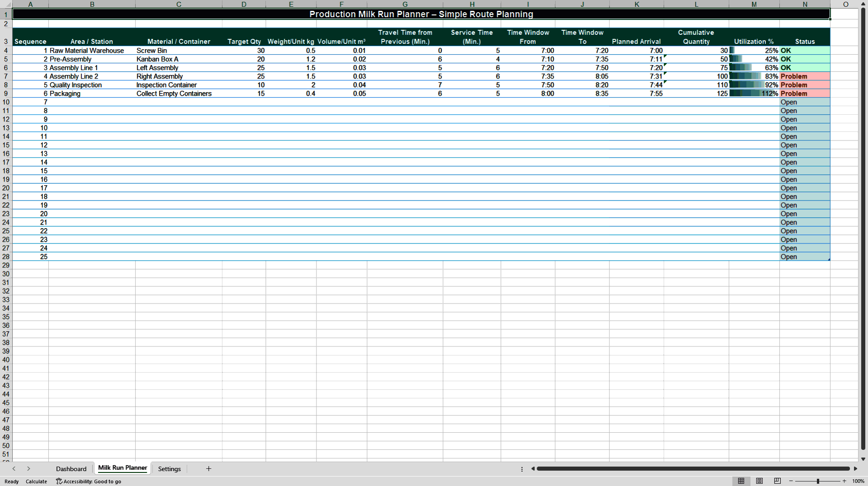Image resolution: width=868 pixels, height=486 pixels.
Task: Select 'Quality Inspection' cell
Action: tap(92, 85)
